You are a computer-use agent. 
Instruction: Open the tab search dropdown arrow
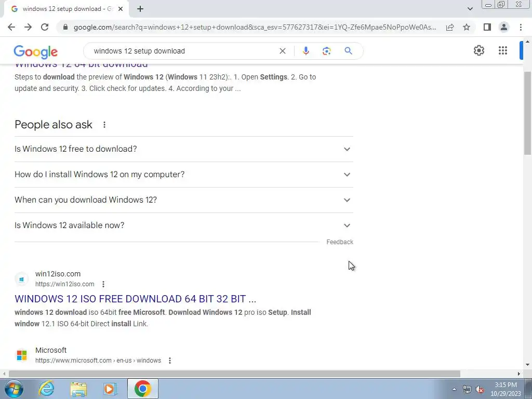point(470,9)
